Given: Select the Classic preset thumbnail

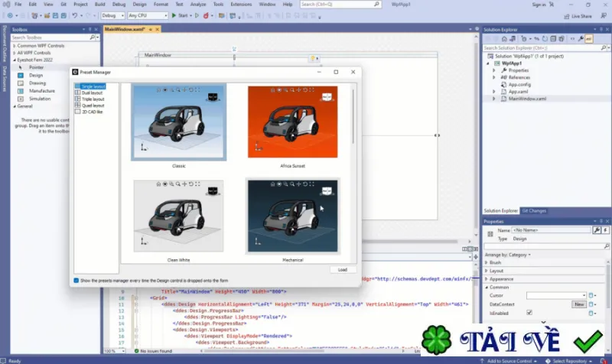Looking at the screenshot, I should 179,122.
